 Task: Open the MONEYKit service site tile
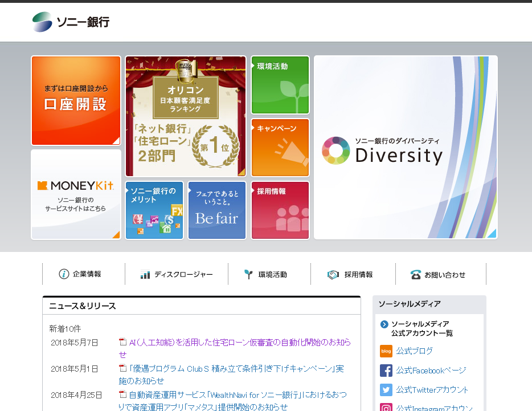coord(76,195)
